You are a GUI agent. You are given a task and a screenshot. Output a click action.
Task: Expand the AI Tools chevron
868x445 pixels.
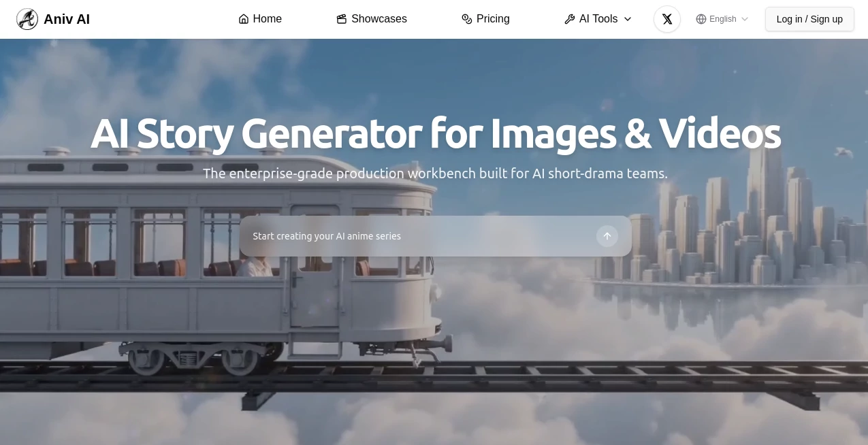click(628, 19)
